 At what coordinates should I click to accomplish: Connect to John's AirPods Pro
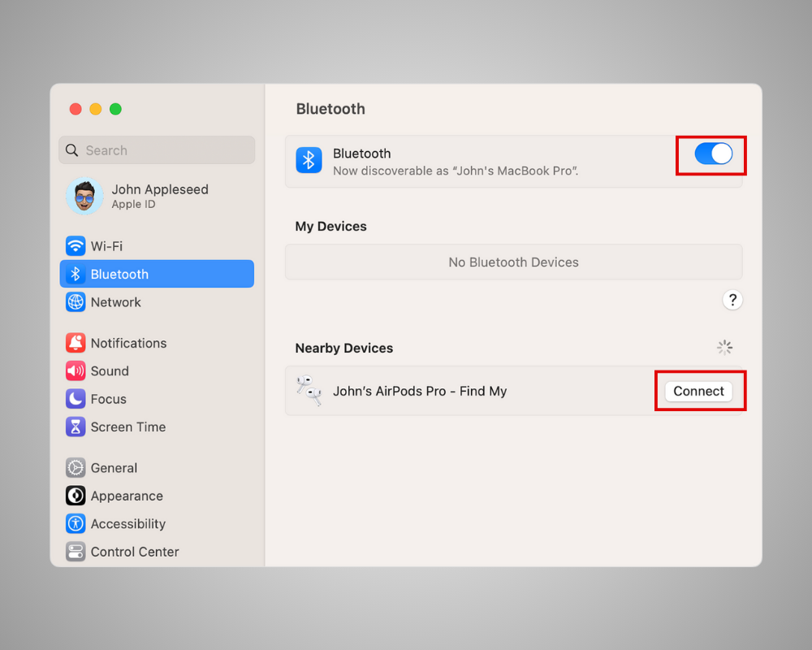coord(698,392)
